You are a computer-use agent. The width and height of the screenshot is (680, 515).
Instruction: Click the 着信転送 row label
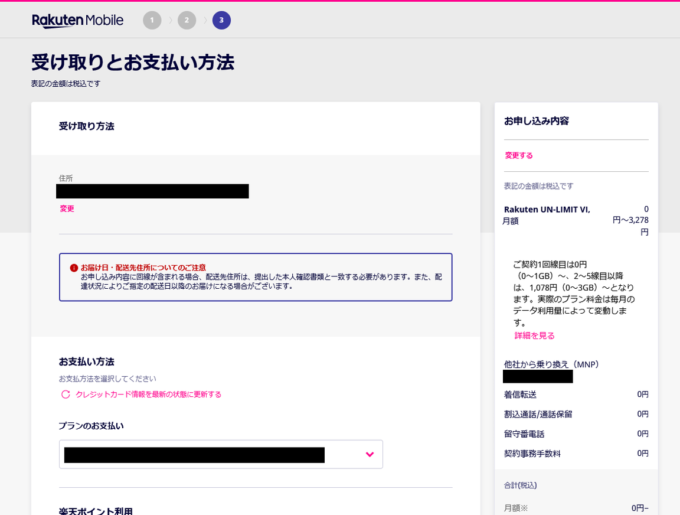(x=520, y=394)
